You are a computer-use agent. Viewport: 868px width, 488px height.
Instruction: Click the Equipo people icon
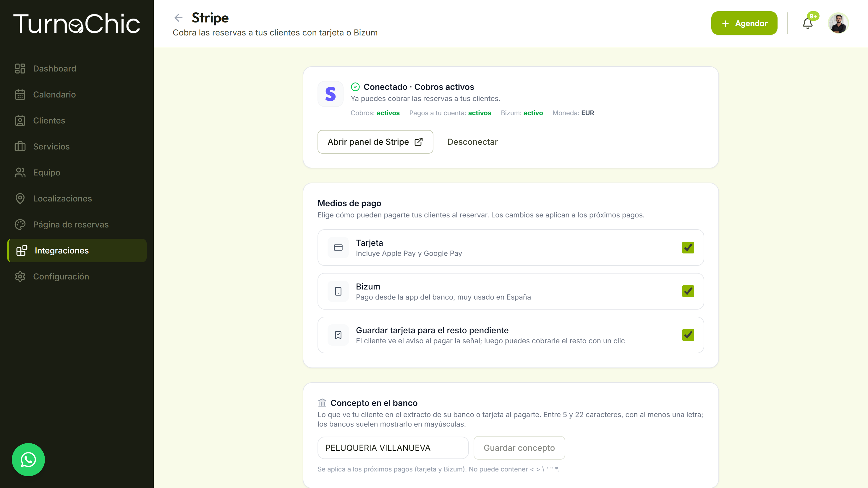click(20, 173)
